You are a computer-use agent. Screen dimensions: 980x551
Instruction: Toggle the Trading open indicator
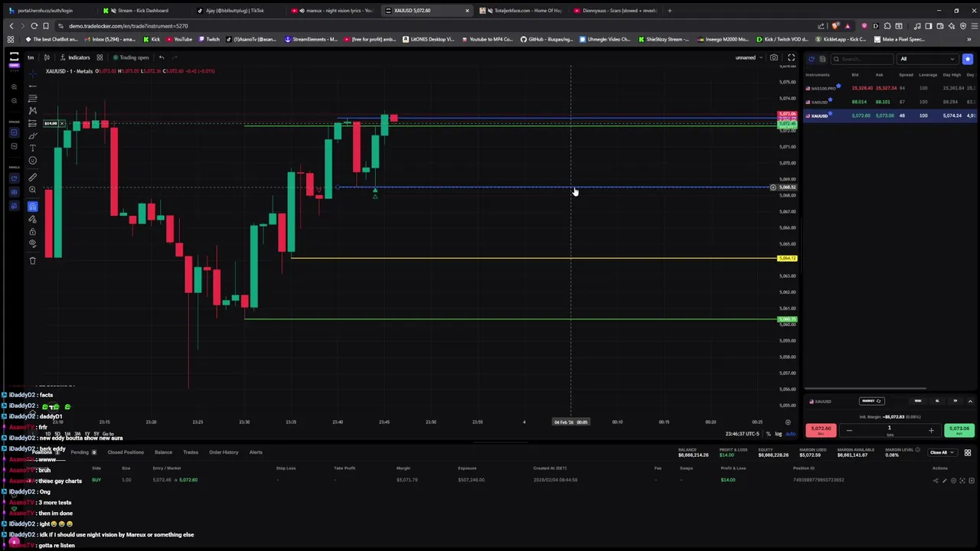[x=131, y=57]
